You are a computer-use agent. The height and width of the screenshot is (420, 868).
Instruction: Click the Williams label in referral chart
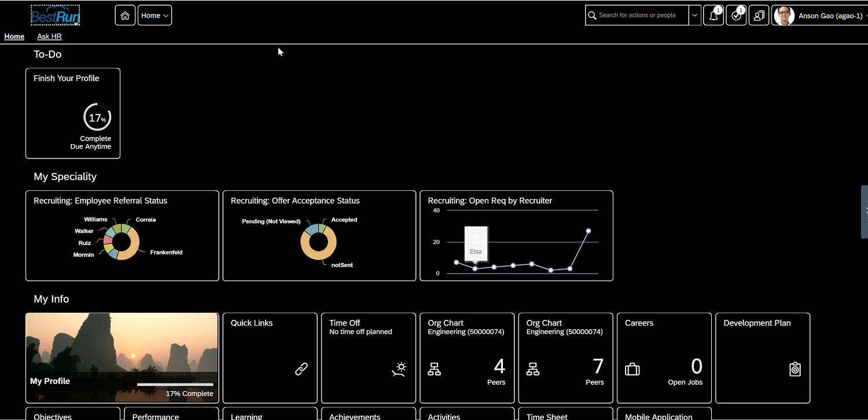pyautogui.click(x=95, y=219)
